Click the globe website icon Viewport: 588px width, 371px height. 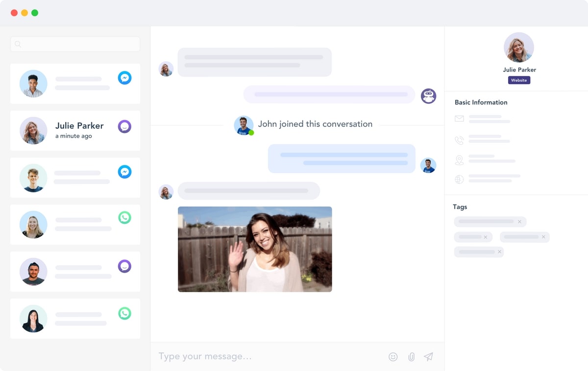[459, 180]
